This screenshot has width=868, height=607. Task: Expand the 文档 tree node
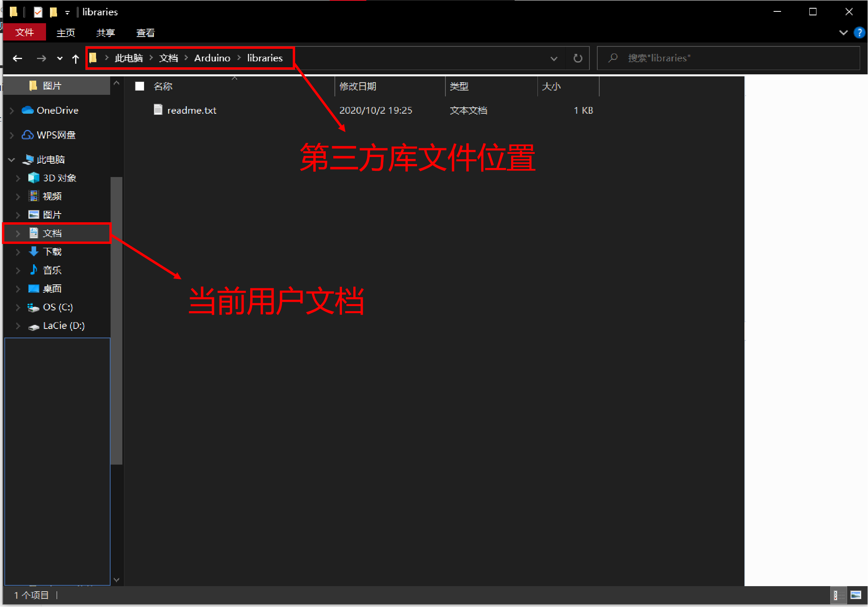(18, 233)
